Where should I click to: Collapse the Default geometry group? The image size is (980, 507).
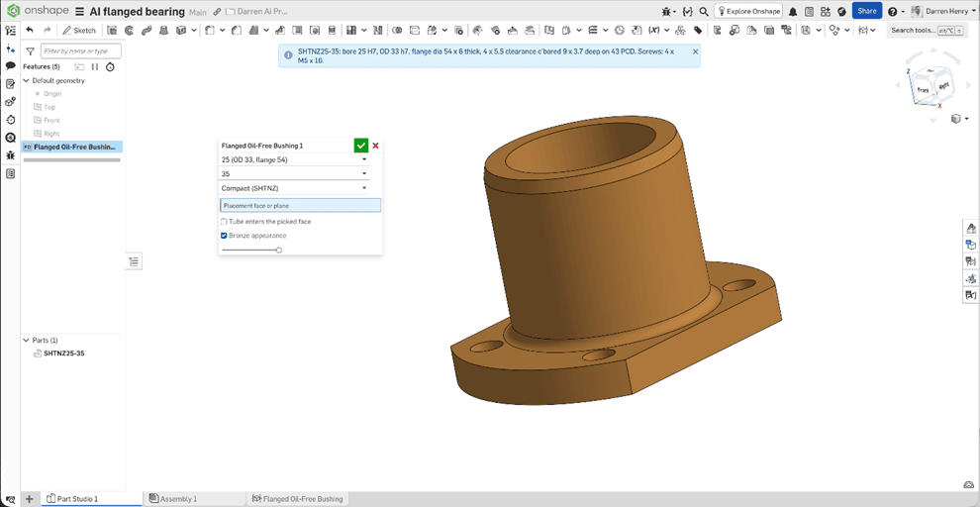26,80
